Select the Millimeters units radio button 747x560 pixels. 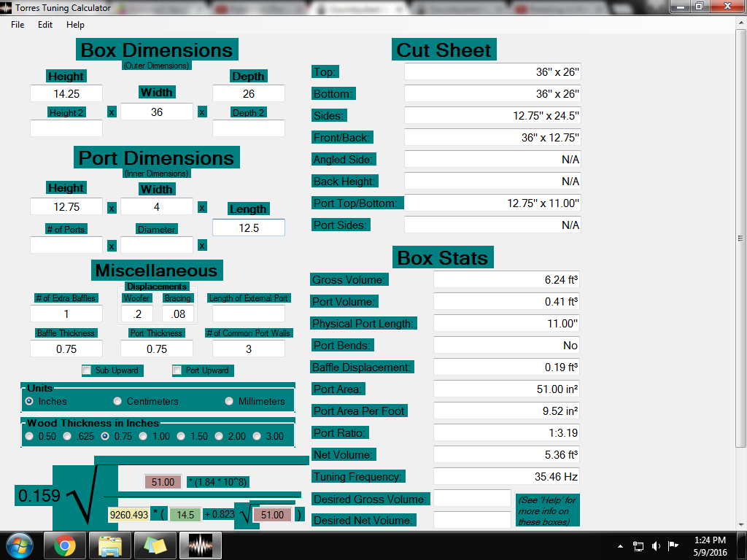[229, 402]
